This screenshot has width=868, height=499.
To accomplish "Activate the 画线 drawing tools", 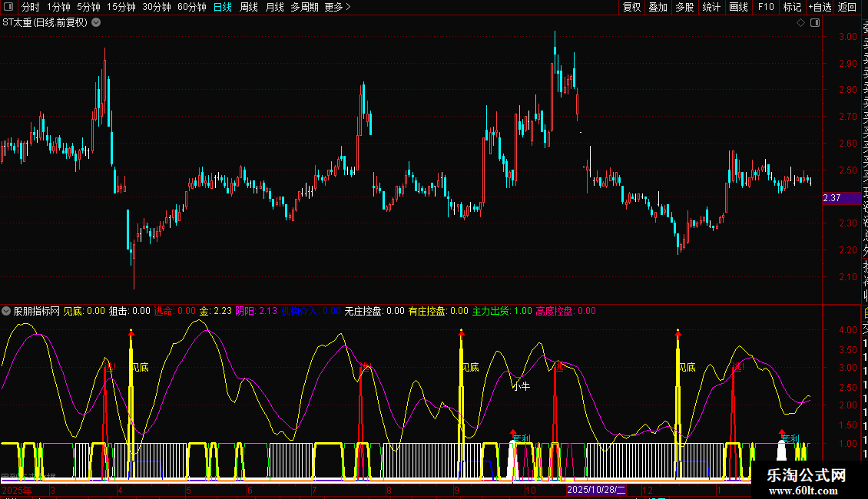I will coord(738,7).
